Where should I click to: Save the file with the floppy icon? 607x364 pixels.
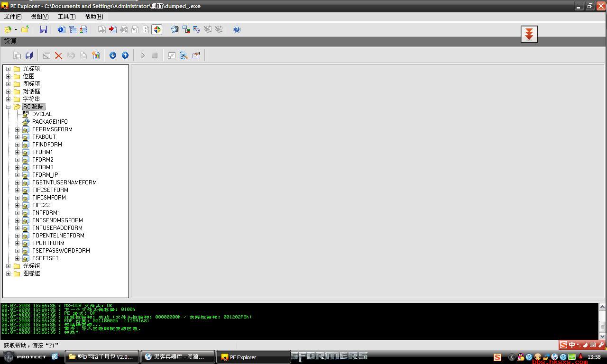click(x=43, y=29)
